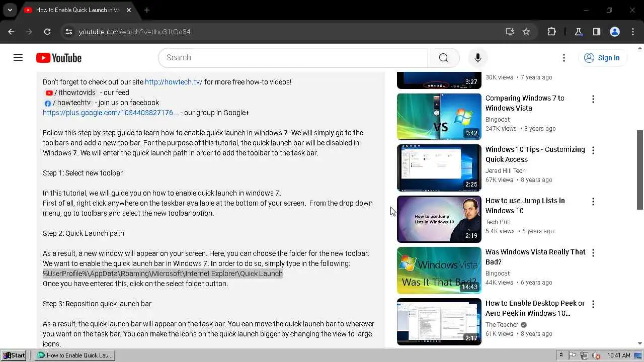
Task: Click the scrollbar down arrow
Action: click(640, 343)
